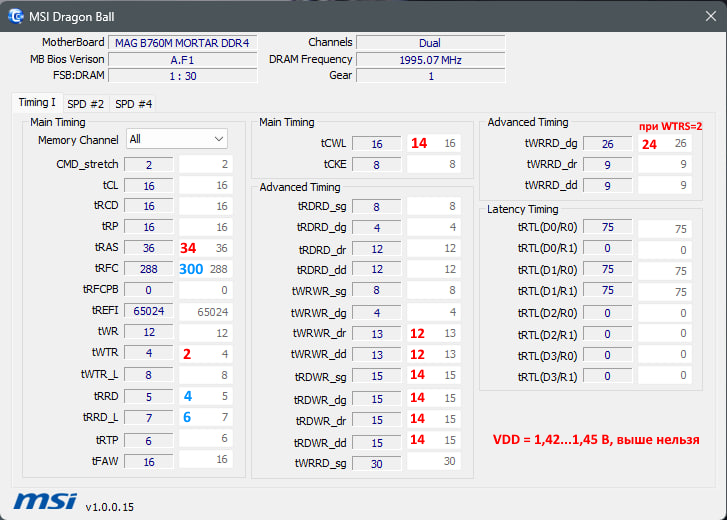Close the MSI Dragon Ball window

(x=710, y=16)
